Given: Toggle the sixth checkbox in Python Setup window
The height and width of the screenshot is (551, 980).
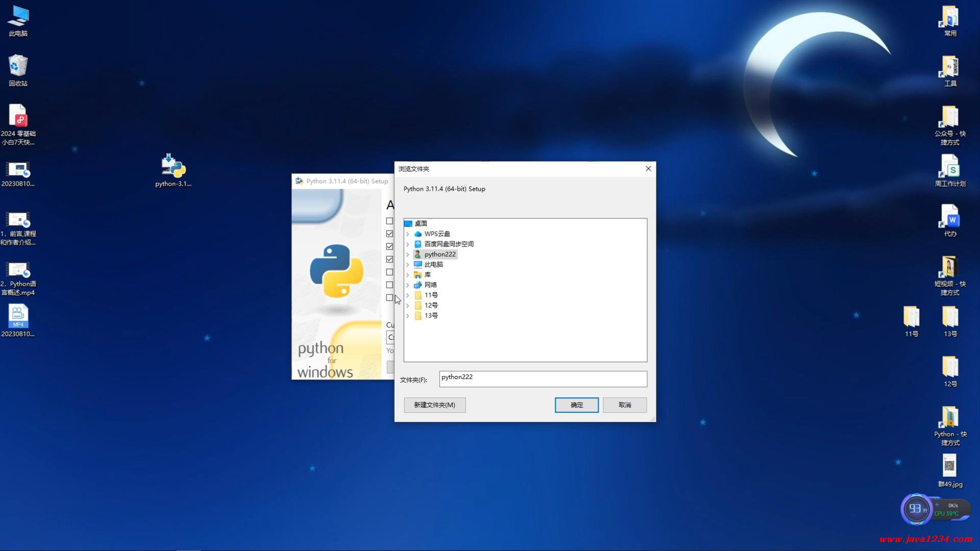Looking at the screenshot, I should point(389,285).
